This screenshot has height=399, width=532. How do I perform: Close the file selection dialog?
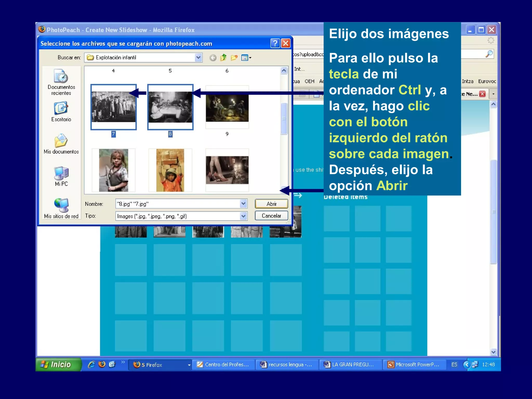pos(286,43)
